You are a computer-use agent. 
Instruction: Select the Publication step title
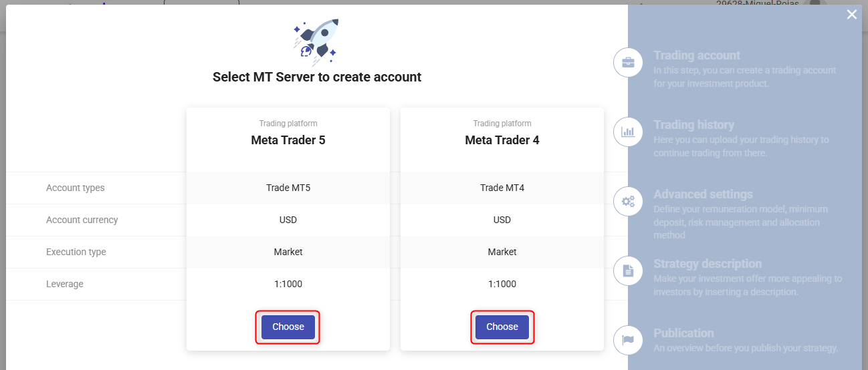683,333
